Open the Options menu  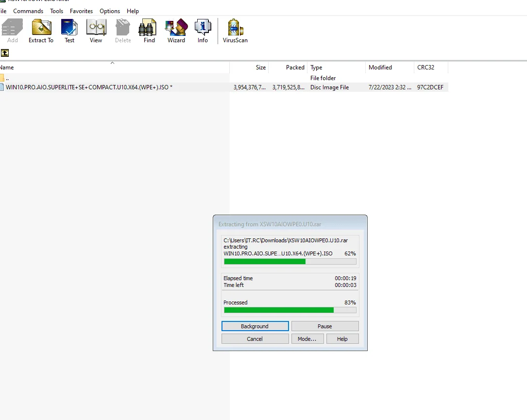click(110, 11)
